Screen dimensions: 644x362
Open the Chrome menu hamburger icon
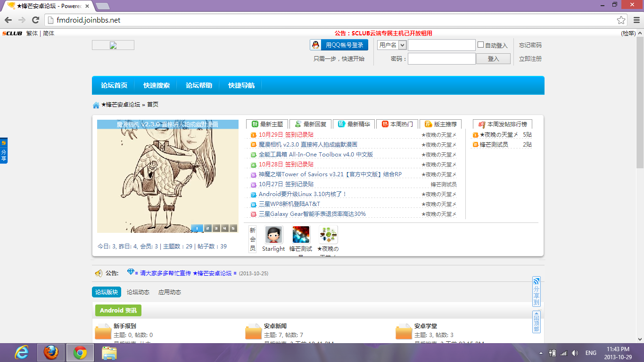[x=636, y=20]
